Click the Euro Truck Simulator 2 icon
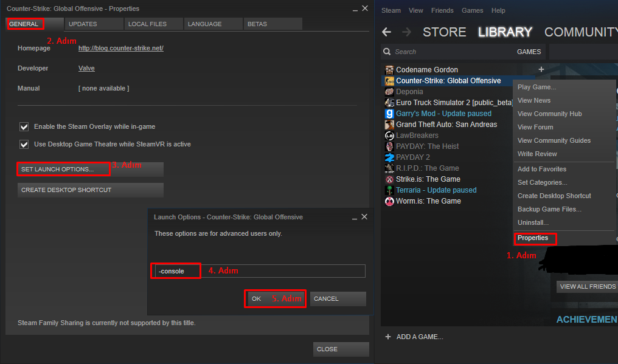The width and height of the screenshot is (618, 364). coord(389,103)
